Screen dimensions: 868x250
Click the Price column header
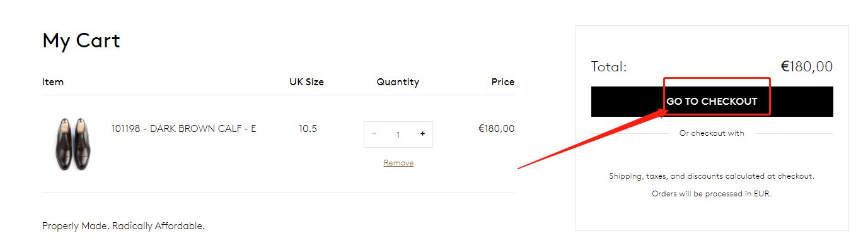pyautogui.click(x=503, y=82)
